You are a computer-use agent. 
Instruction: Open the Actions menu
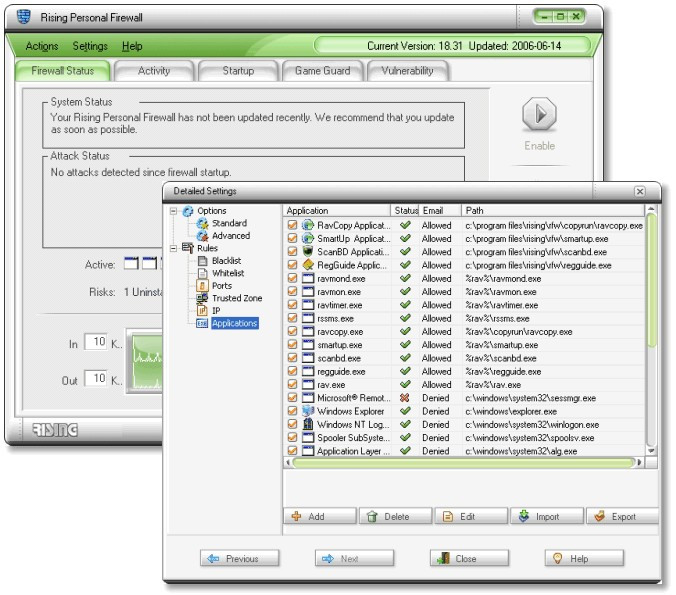point(42,46)
